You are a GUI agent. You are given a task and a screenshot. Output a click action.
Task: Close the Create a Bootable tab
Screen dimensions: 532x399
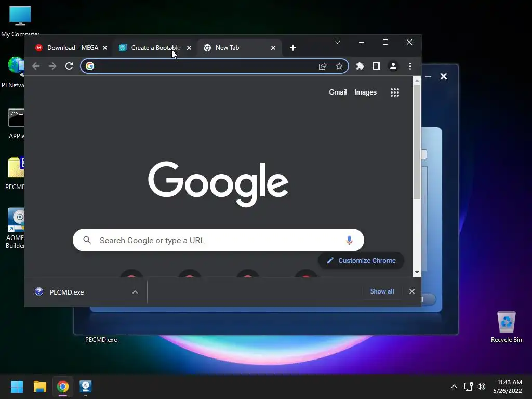(x=189, y=48)
